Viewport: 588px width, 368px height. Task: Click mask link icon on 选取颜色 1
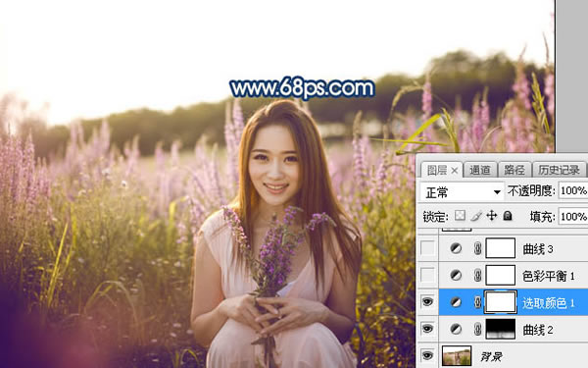click(x=478, y=302)
